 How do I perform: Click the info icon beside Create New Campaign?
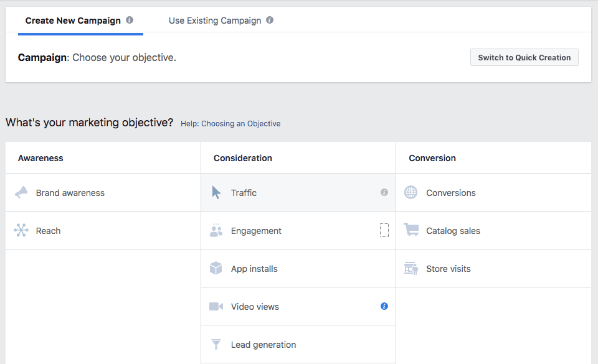tap(130, 19)
